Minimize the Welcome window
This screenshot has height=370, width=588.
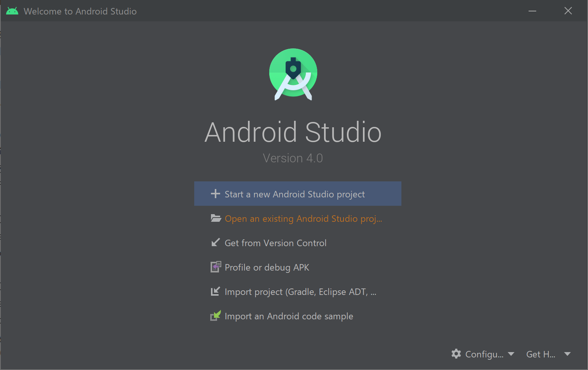(532, 11)
